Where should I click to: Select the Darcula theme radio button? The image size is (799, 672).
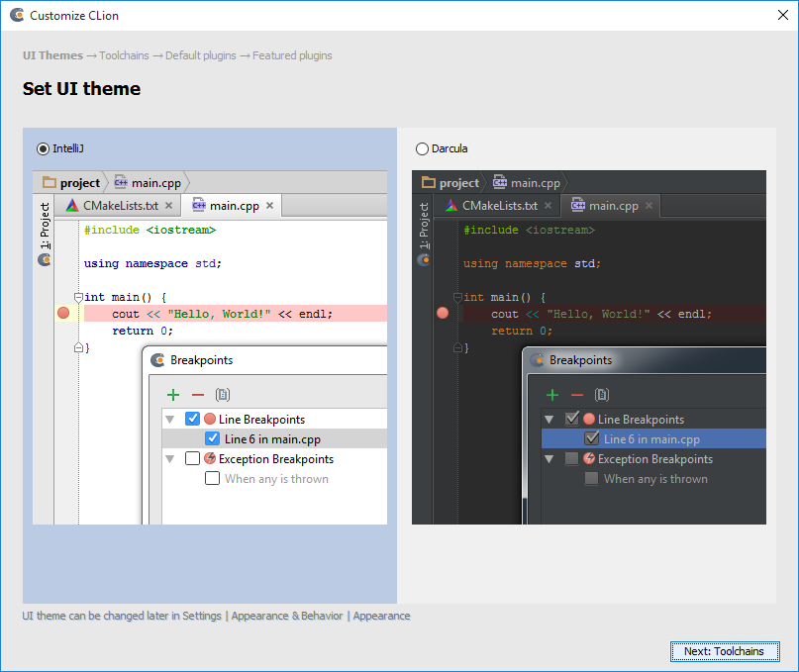point(423,148)
